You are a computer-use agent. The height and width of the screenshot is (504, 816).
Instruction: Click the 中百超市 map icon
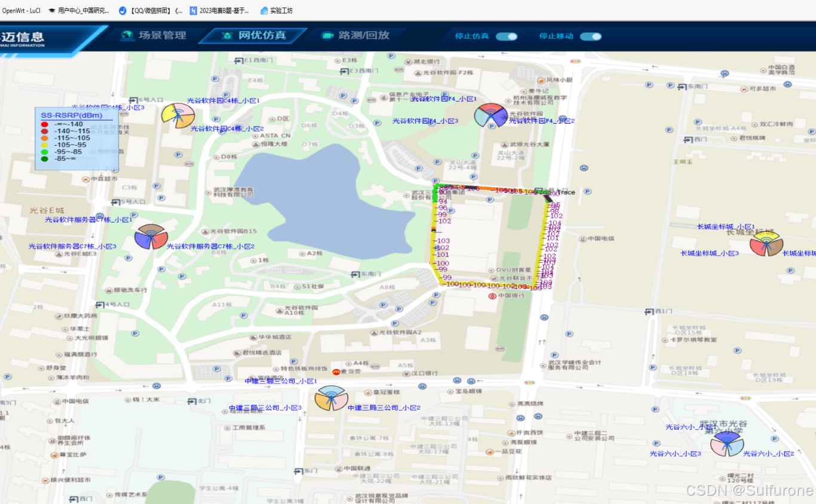click(x=86, y=179)
